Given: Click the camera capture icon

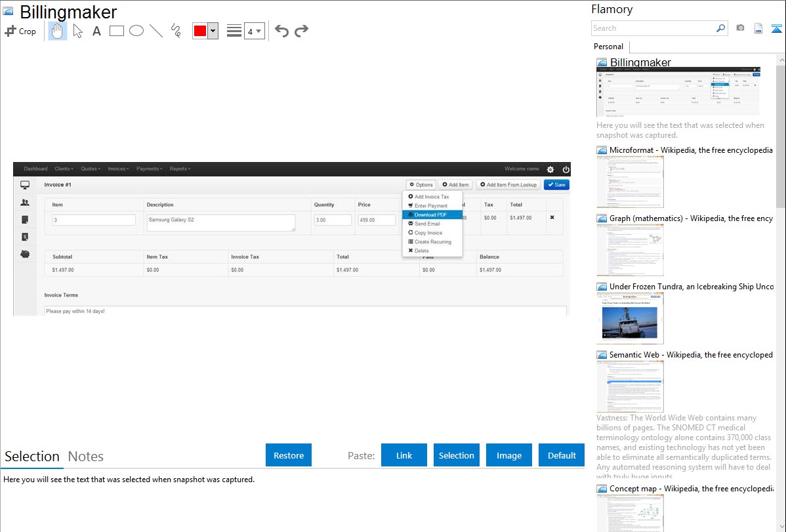Looking at the screenshot, I should pos(740,28).
